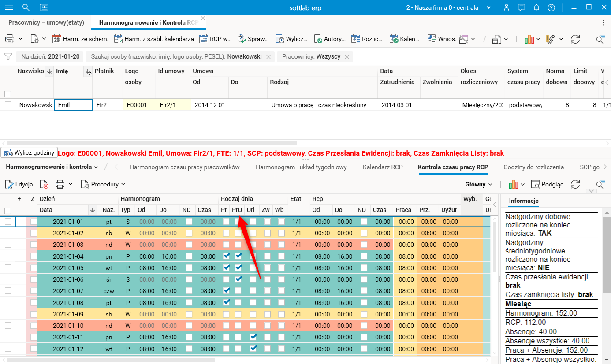611x364 pixels.
Task: Click the search magnifier in title bar
Action: tap(26, 7)
